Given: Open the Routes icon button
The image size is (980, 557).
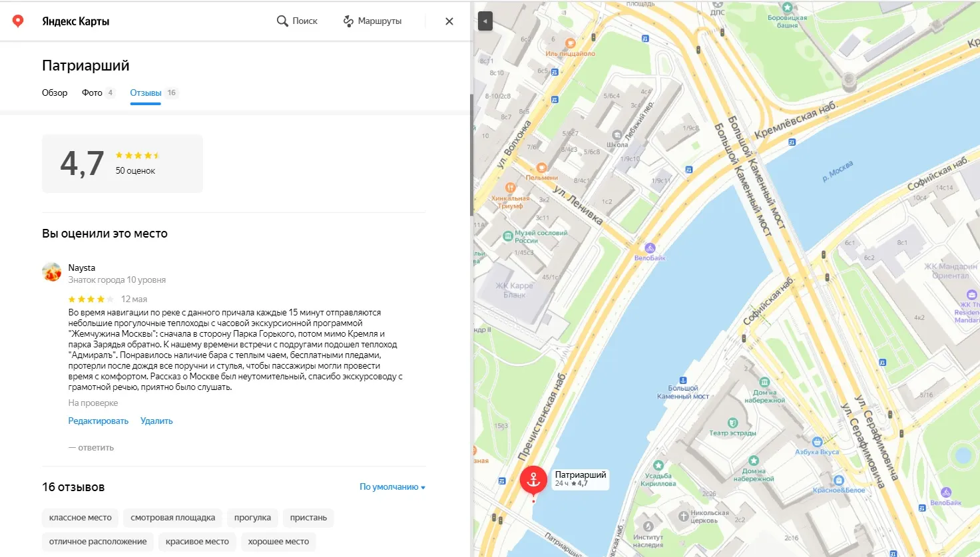Looking at the screenshot, I should (348, 21).
